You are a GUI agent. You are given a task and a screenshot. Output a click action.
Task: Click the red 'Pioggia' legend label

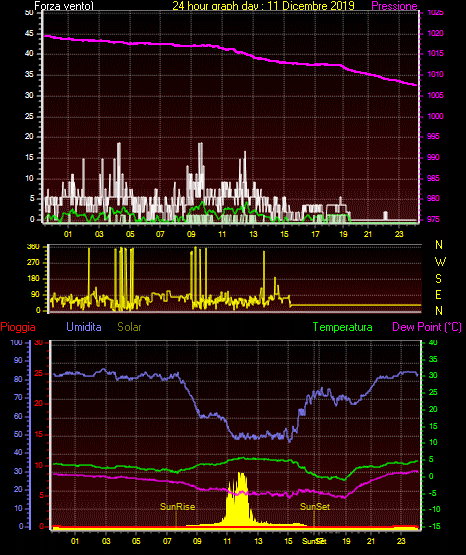point(18,327)
